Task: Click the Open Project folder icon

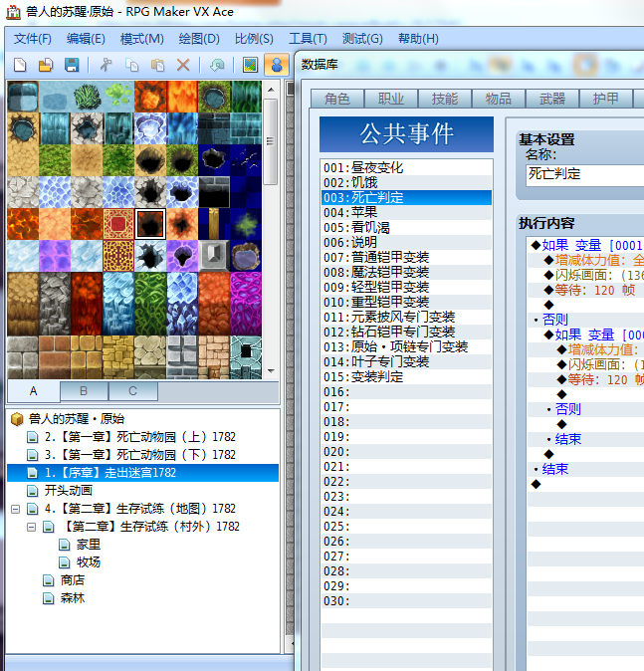Action: 46,65
